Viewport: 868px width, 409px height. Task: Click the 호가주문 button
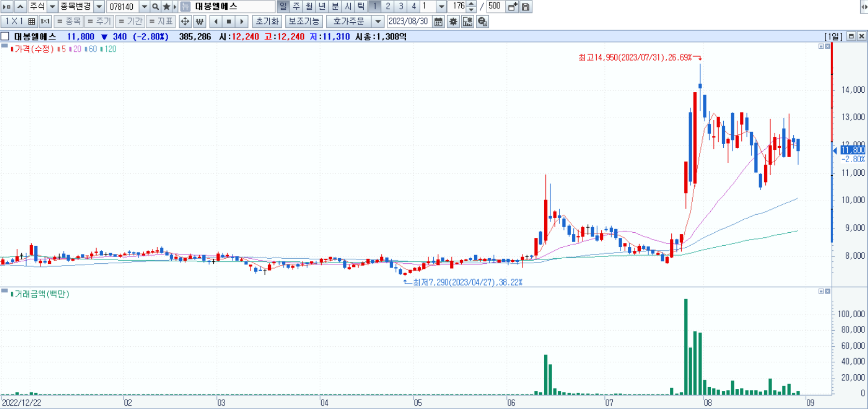pos(349,21)
